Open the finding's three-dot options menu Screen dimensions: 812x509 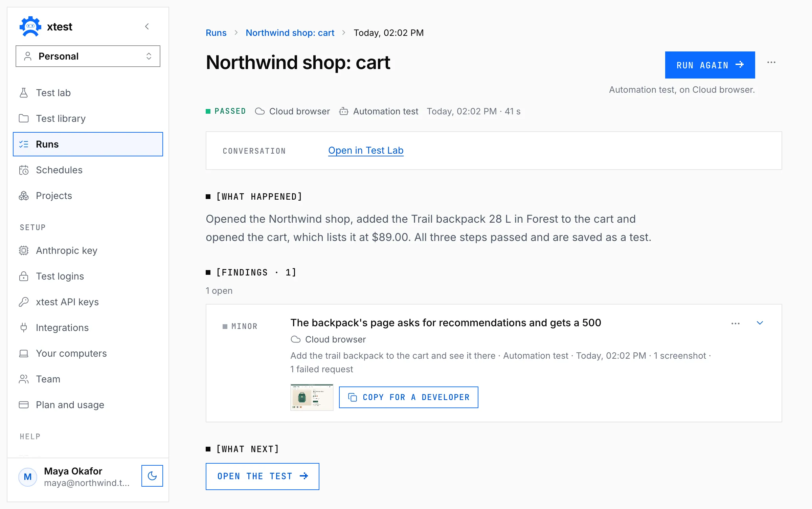click(736, 324)
